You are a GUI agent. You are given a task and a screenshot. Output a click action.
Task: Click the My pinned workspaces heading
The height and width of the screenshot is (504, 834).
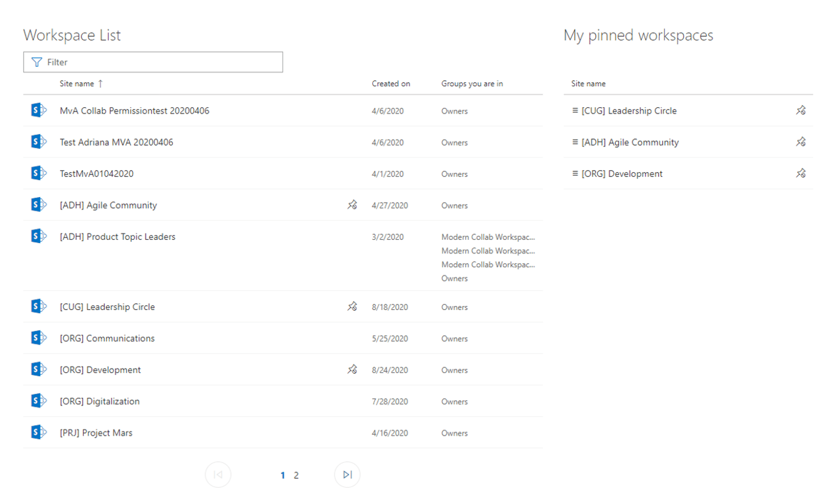click(638, 35)
